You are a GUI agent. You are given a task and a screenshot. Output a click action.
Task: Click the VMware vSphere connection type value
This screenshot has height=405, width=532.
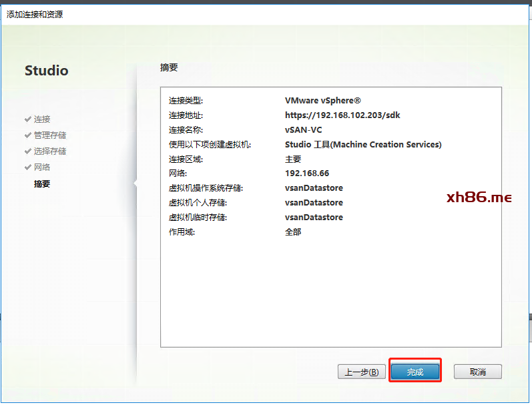[323, 100]
